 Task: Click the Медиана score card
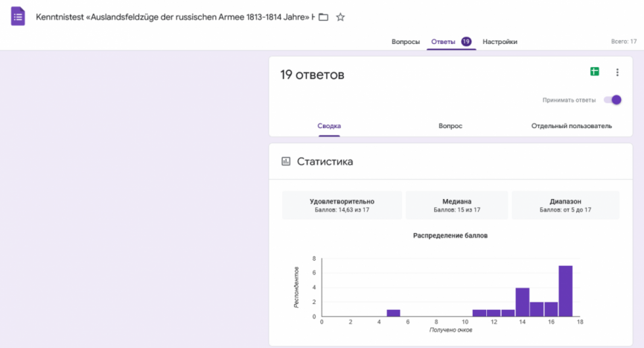[456, 205]
